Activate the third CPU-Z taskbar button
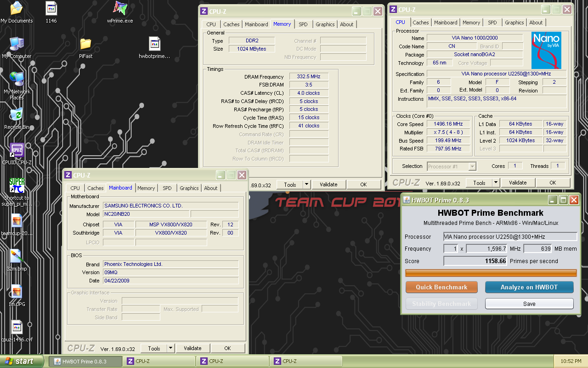588x368 pixels. tap(305, 361)
